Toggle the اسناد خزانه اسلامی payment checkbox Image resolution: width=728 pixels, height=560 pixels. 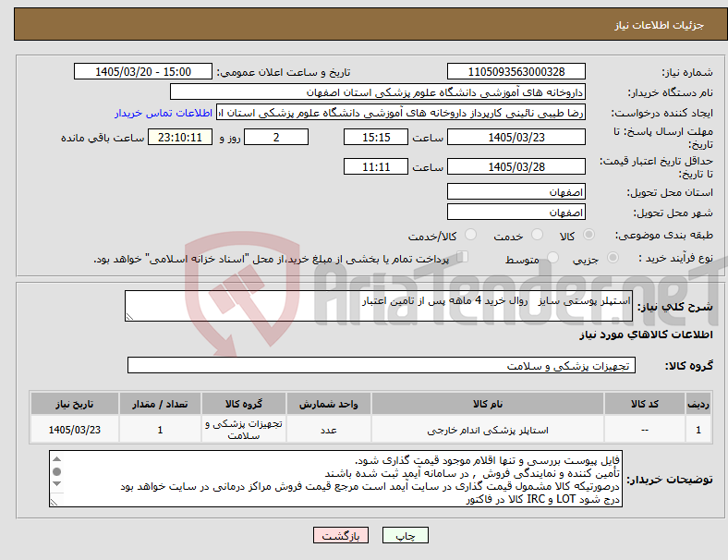(x=463, y=257)
